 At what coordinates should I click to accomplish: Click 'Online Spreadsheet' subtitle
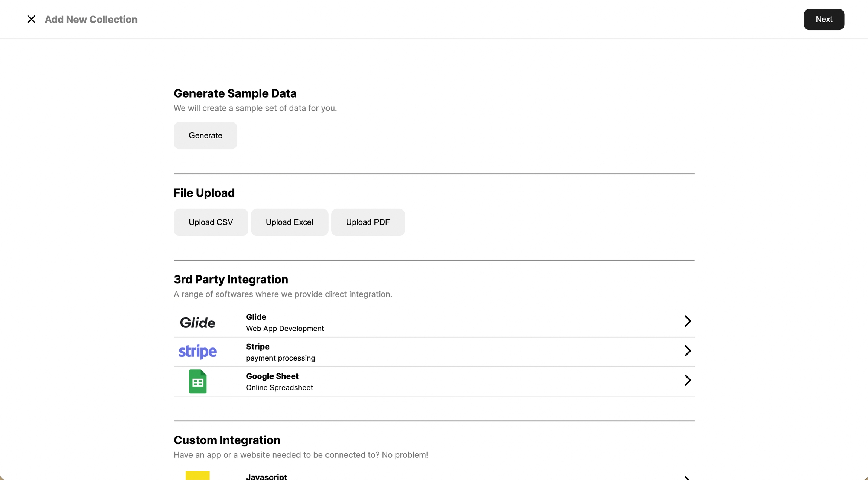click(280, 388)
